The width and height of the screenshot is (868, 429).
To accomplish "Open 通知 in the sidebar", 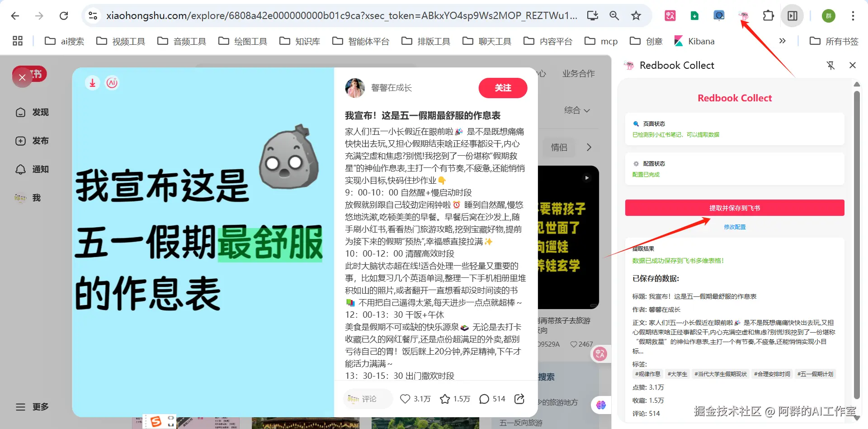I will pyautogui.click(x=32, y=169).
